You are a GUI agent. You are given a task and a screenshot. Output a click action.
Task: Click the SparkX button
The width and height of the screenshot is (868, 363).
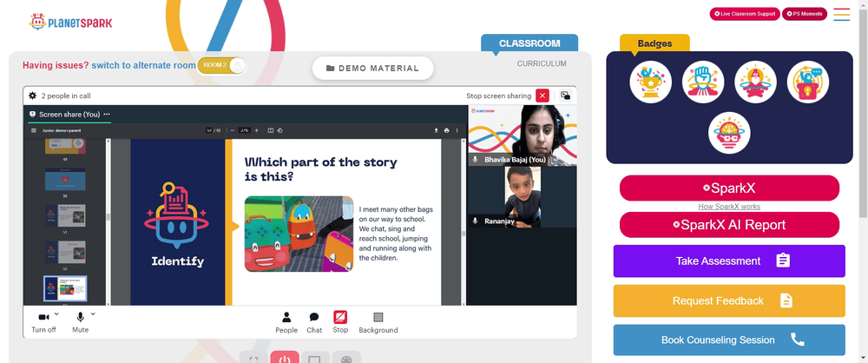tap(729, 188)
